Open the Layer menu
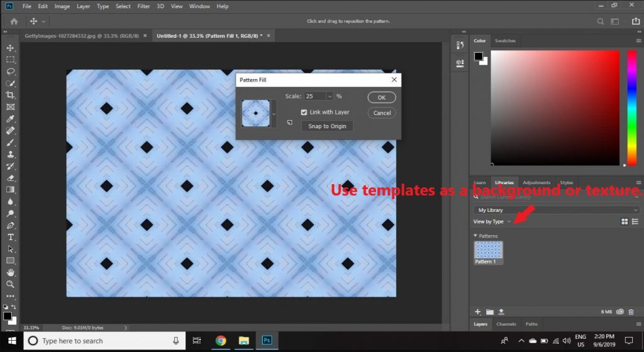Image resolution: width=644 pixels, height=352 pixels. (x=84, y=6)
